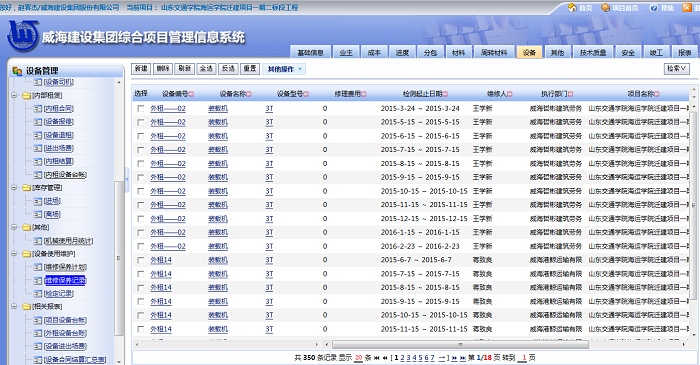Go to page 3 link
Image resolution: width=700 pixels, height=365 pixels.
click(408, 358)
